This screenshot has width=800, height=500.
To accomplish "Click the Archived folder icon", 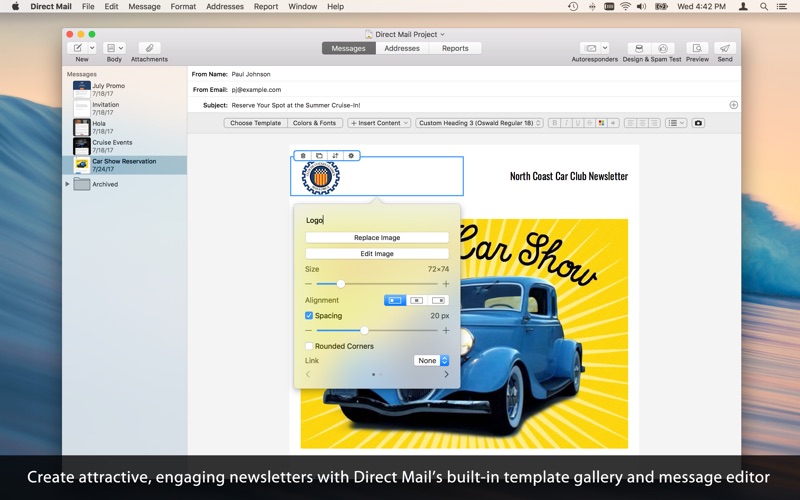I will (x=82, y=184).
